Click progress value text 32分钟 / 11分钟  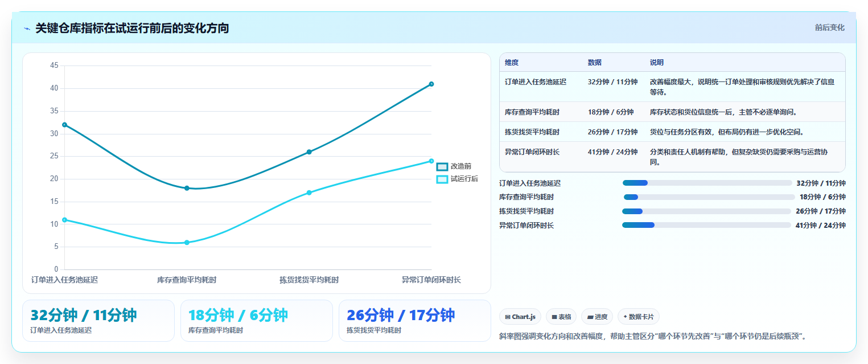(821, 183)
